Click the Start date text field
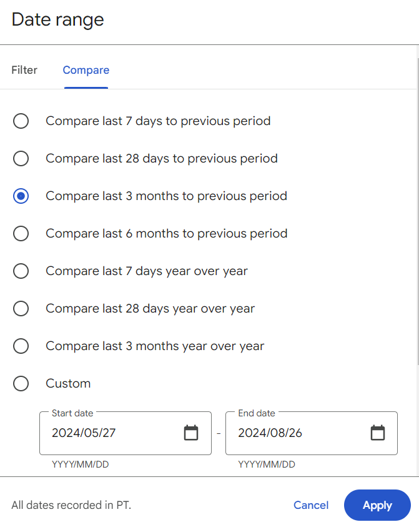 click(112, 433)
